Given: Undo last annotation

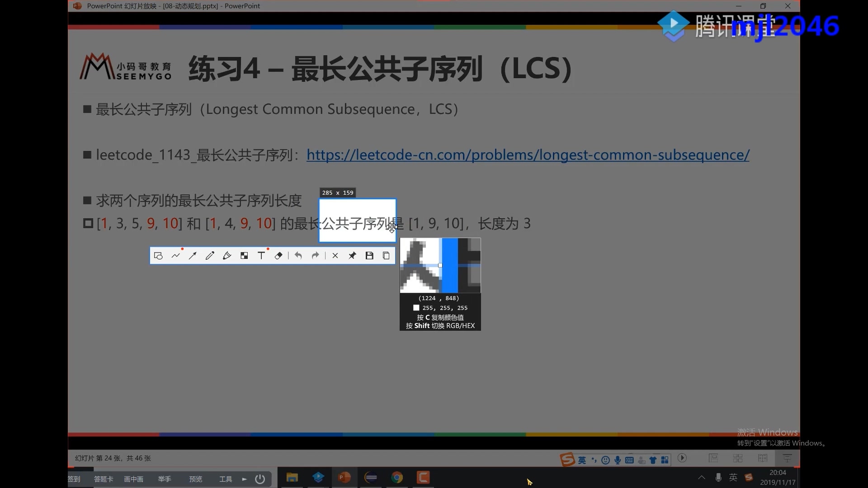Looking at the screenshot, I should coord(298,256).
